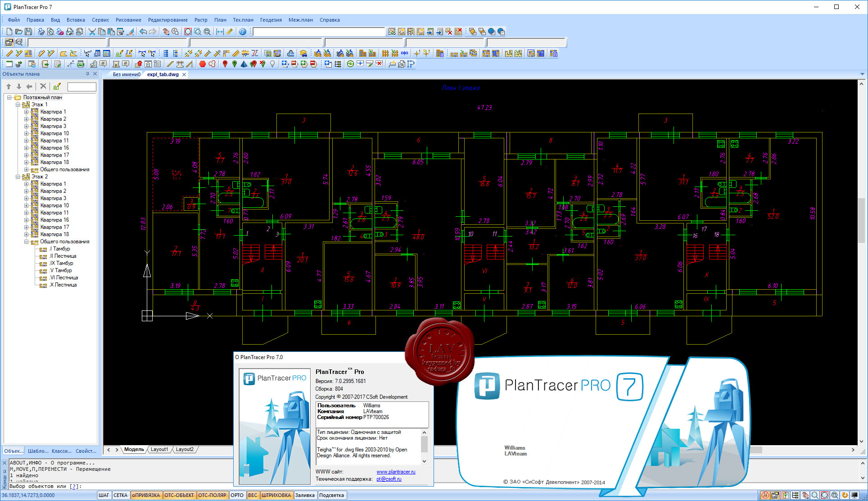
Task: Click the red X delete icon next to search field
Action: 449,32
